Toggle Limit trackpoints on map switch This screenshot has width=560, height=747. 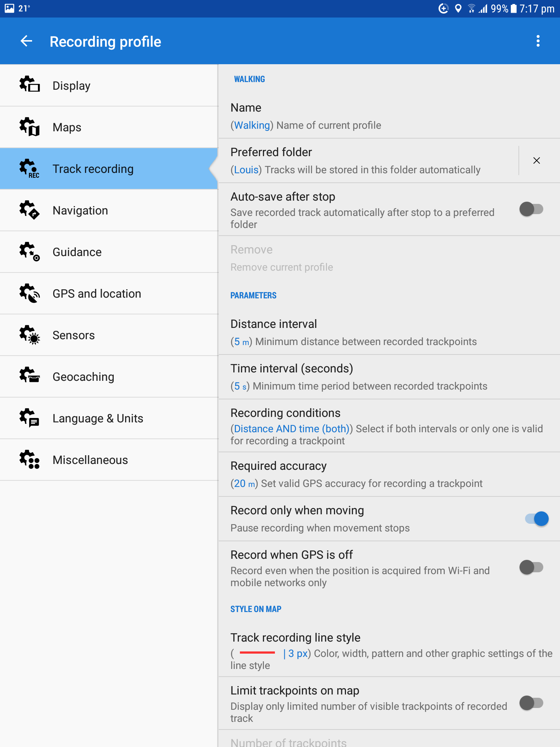click(532, 703)
